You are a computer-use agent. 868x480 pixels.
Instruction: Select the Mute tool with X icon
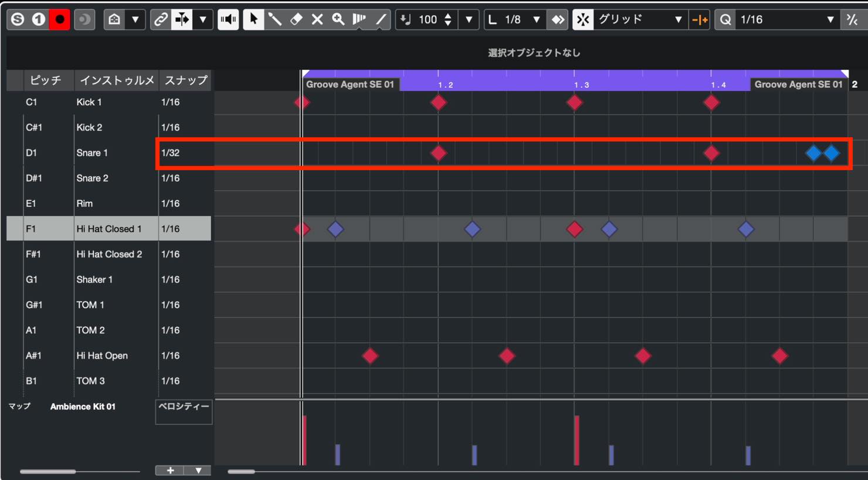[x=317, y=19]
